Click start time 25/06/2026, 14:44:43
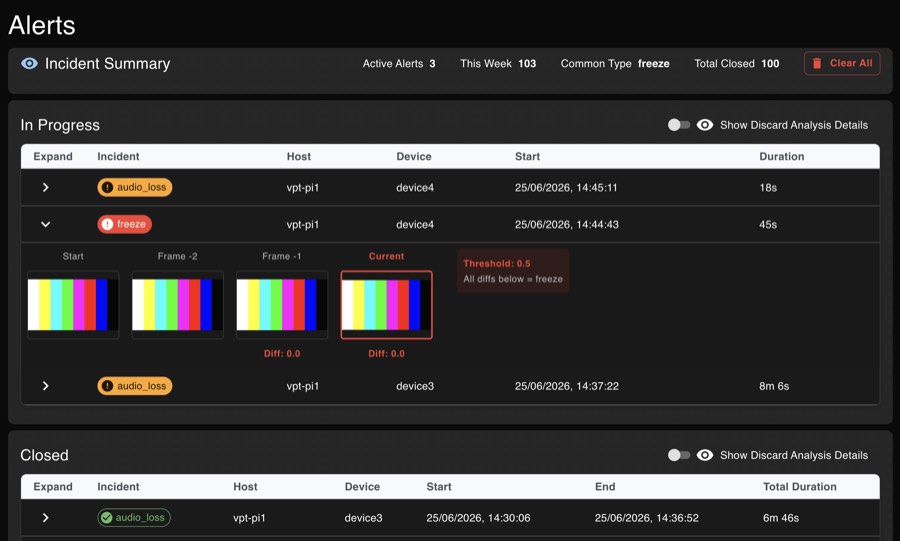 pos(567,224)
